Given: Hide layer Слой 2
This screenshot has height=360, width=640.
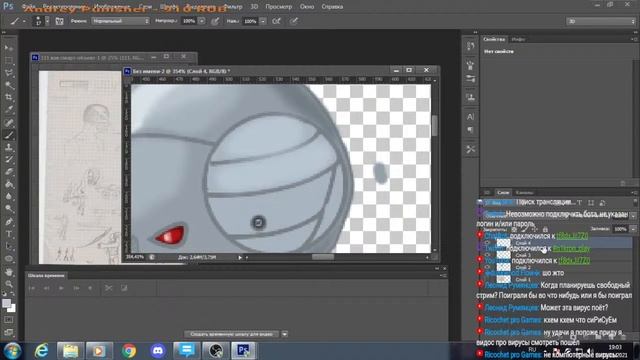Looking at the screenshot, I should click(487, 267).
